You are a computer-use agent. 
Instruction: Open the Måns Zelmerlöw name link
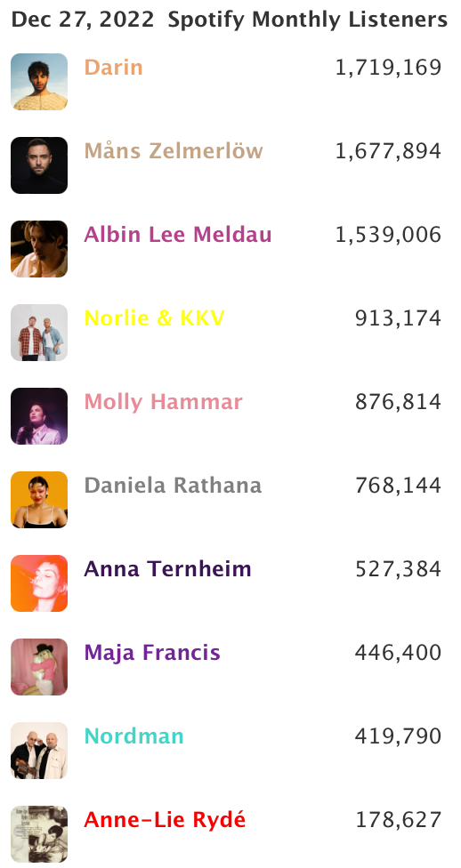point(174,150)
